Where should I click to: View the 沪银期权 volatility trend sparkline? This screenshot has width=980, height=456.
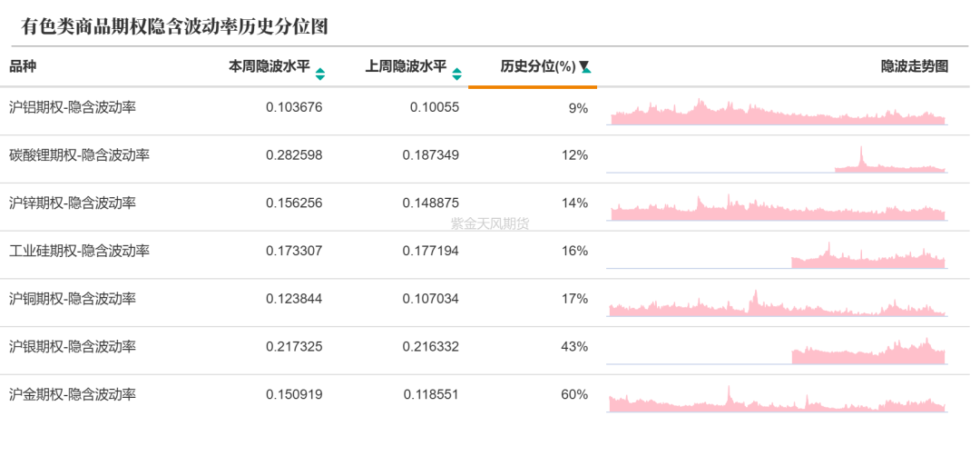click(x=778, y=353)
